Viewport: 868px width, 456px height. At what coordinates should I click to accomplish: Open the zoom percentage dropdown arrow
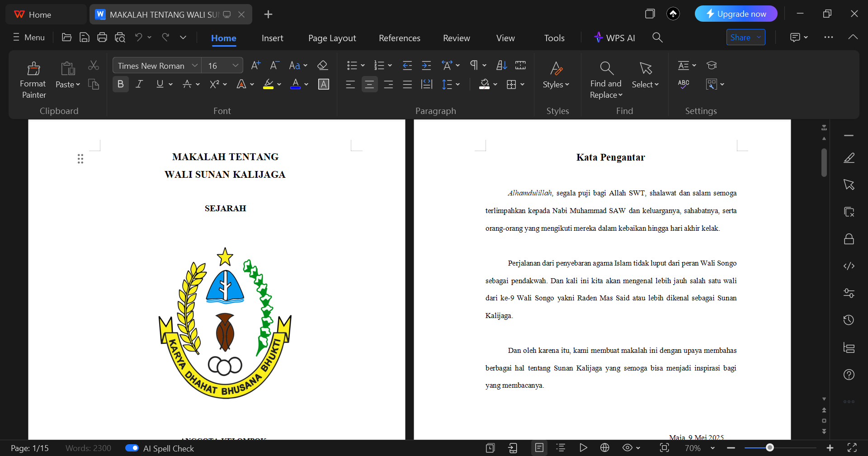click(713, 448)
